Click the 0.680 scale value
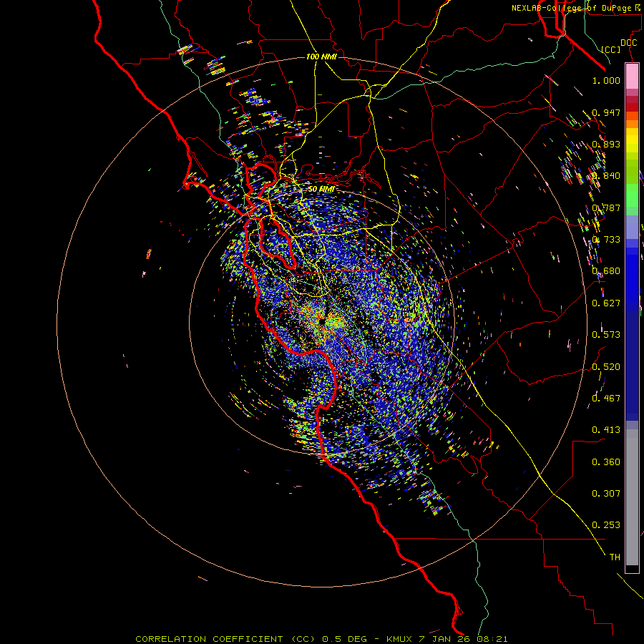The height and width of the screenshot is (644, 644). pyautogui.click(x=606, y=271)
